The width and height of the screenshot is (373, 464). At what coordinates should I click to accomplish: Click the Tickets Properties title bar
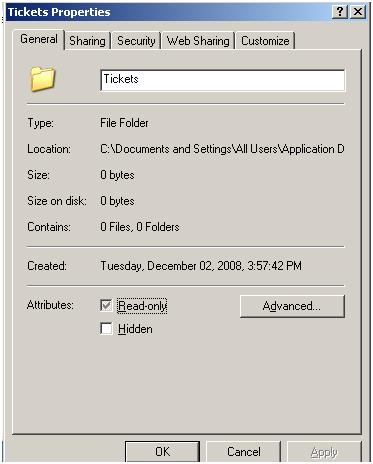click(167, 12)
